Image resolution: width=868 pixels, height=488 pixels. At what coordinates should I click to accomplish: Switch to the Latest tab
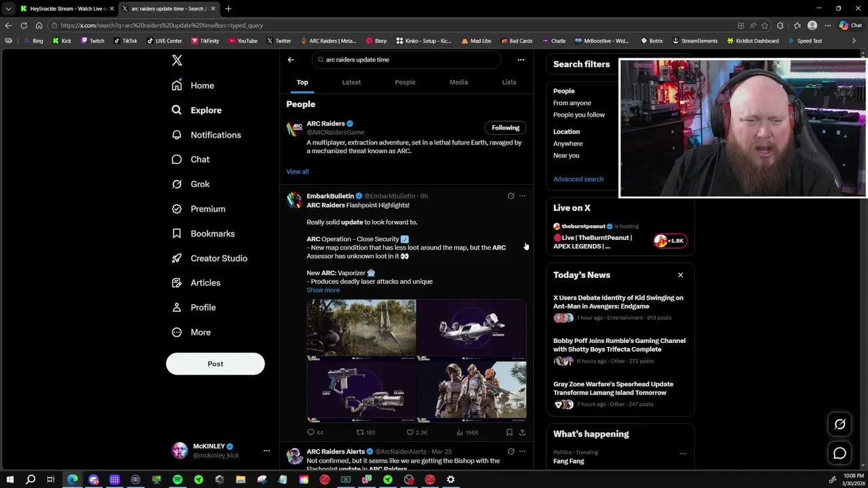click(351, 82)
